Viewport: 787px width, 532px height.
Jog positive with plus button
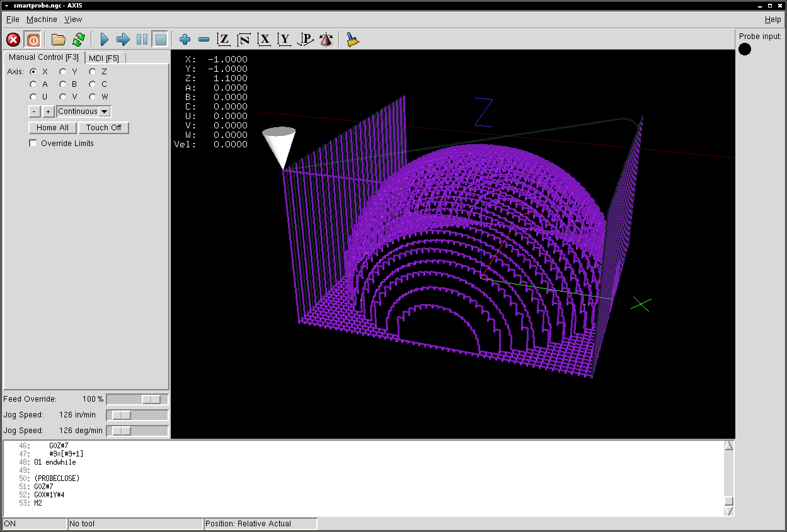[49, 111]
